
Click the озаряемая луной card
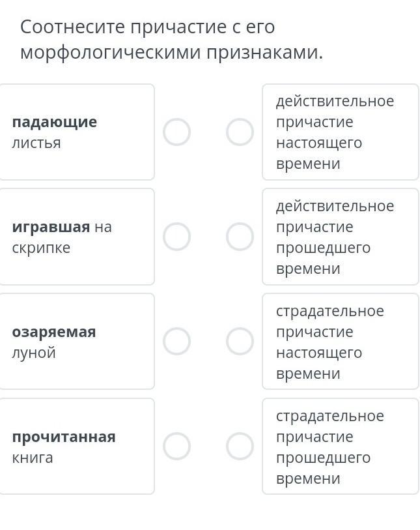pyautogui.click(x=76, y=342)
